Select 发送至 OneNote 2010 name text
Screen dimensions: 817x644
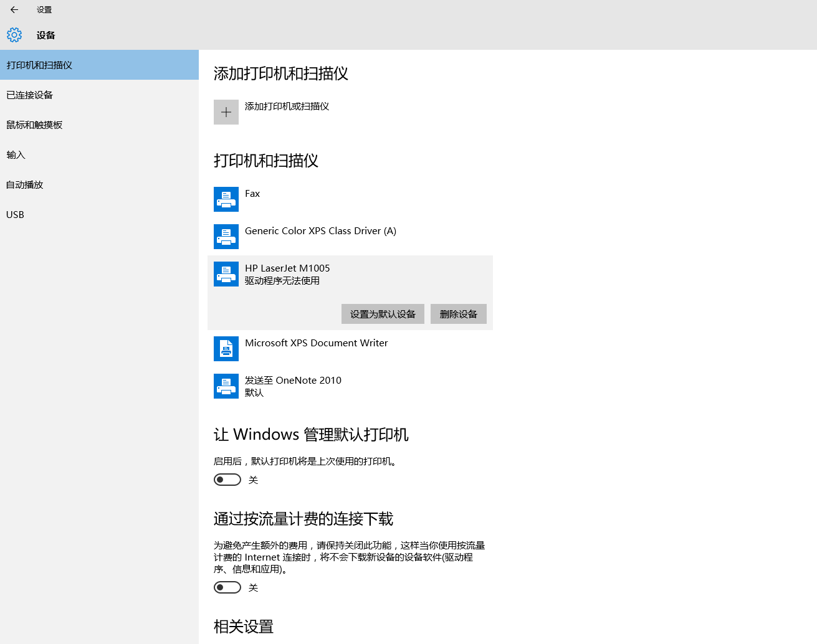click(293, 381)
